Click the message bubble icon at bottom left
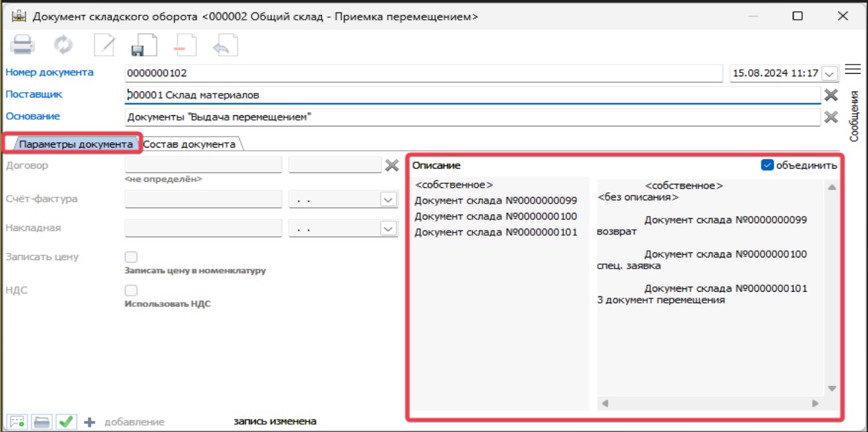The width and height of the screenshot is (868, 432). click(16, 422)
